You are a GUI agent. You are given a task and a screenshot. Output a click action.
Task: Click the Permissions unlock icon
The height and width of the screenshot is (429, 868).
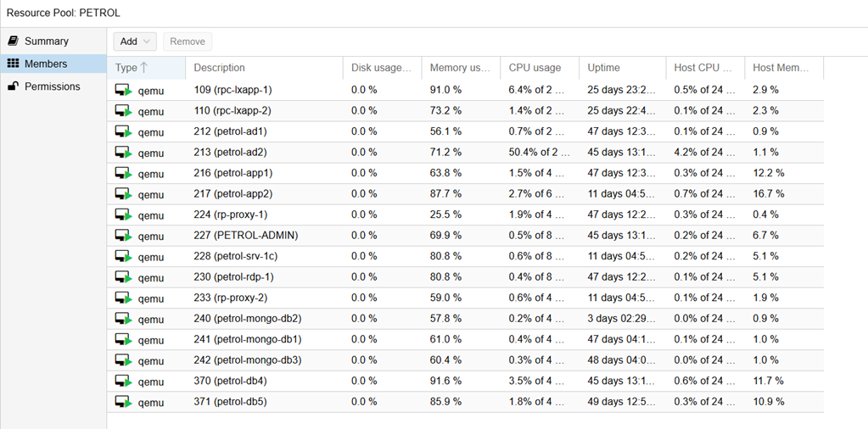14,86
